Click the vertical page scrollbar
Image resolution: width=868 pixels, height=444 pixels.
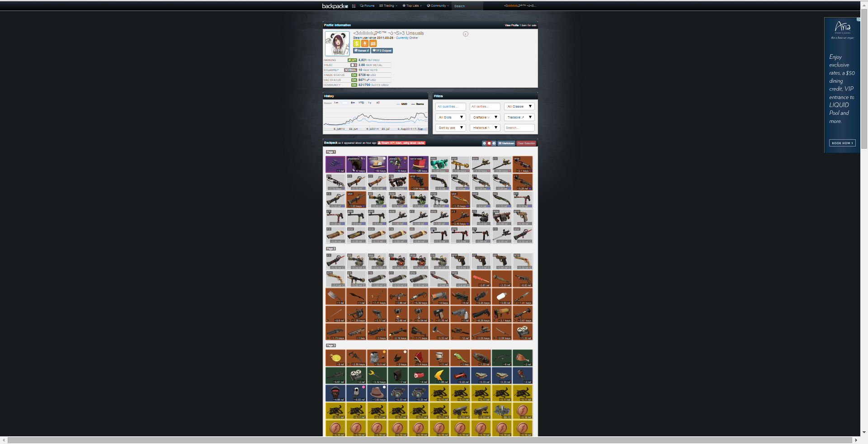pos(864,79)
